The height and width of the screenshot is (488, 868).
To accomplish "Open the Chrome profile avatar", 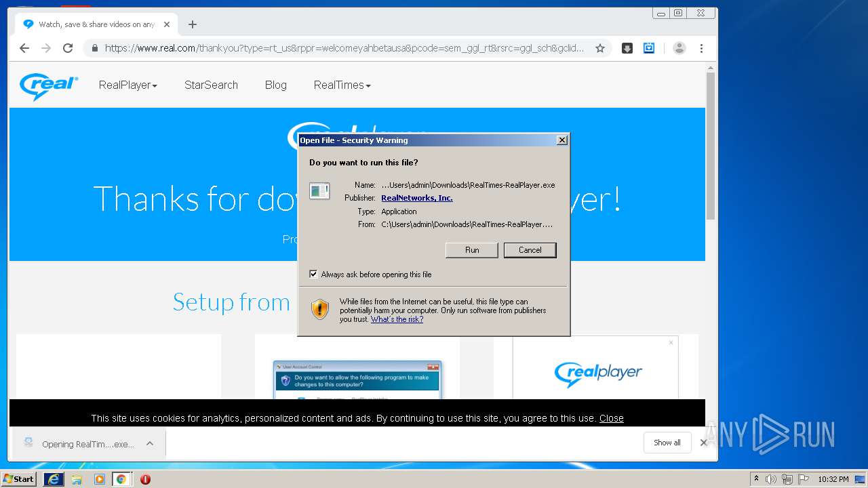I will (x=679, y=48).
